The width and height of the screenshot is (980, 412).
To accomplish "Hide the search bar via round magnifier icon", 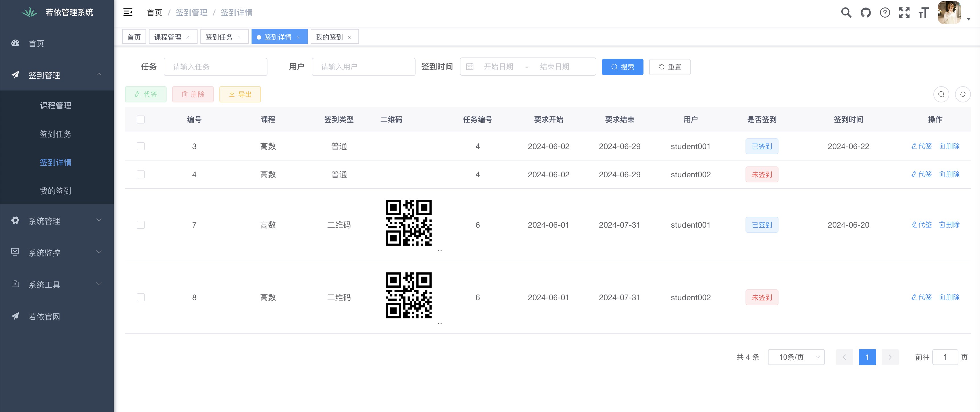I will [941, 94].
